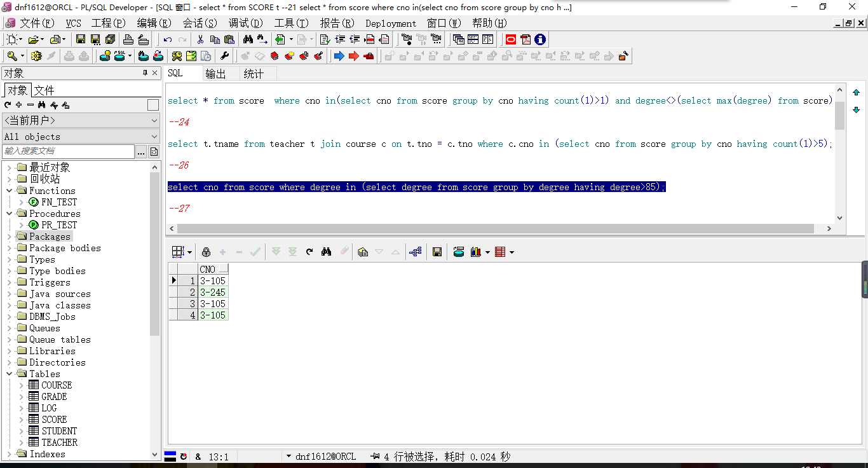Click the New document icon in toolbar
The image size is (868, 468).
[13, 39]
